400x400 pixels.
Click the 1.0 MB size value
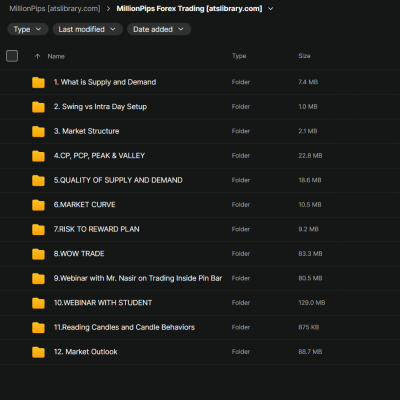coord(308,107)
